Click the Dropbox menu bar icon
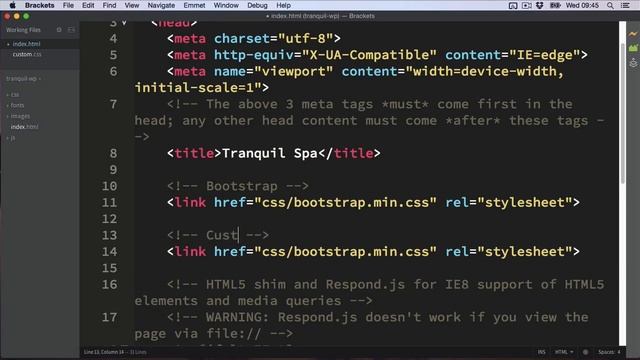Image resolution: width=640 pixels, height=360 pixels. pos(540,5)
